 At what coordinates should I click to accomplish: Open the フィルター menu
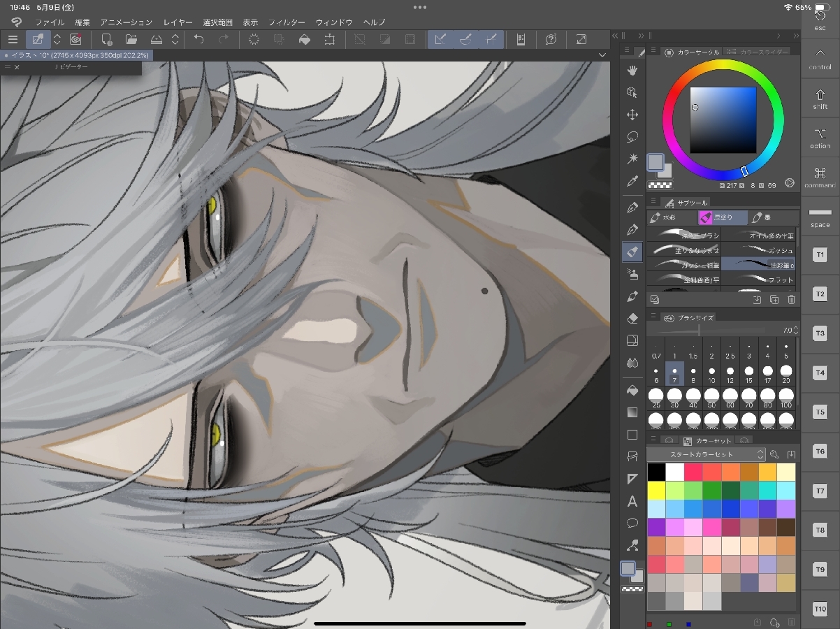287,22
